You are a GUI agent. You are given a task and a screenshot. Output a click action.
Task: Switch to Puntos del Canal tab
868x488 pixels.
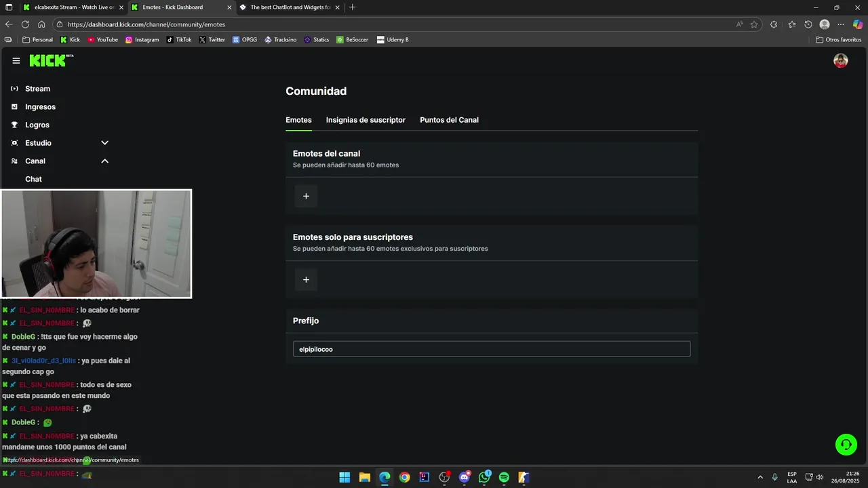[x=449, y=120]
